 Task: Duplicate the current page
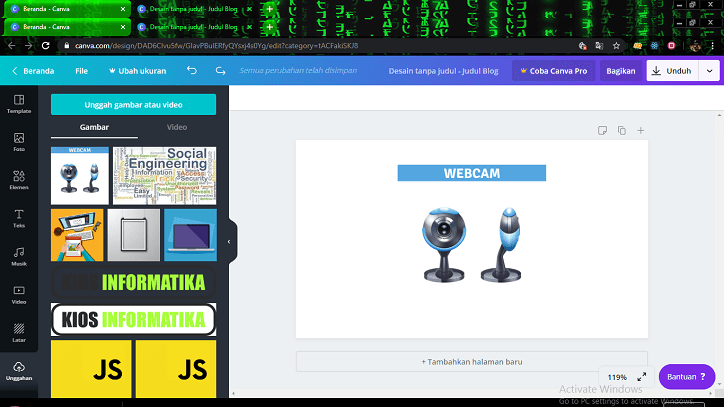tap(621, 131)
